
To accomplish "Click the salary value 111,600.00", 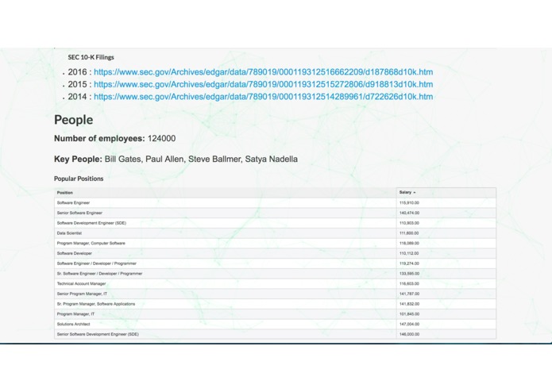I will (409, 233).
